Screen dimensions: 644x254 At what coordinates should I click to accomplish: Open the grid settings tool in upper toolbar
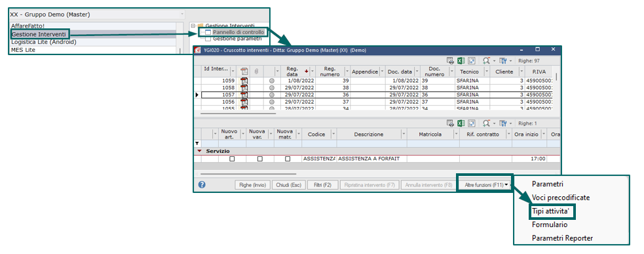(502, 60)
